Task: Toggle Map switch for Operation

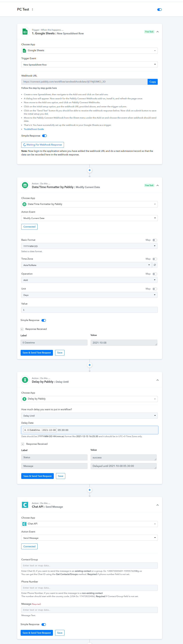Action: [155, 274]
